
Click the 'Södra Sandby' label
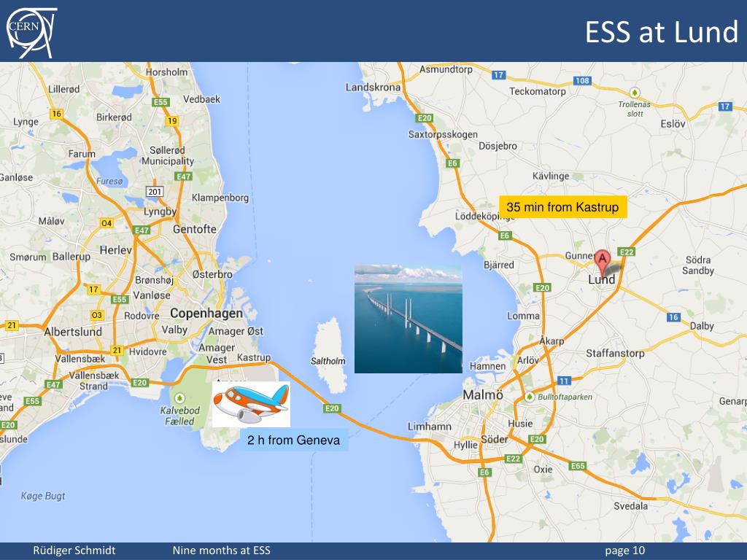698,265
